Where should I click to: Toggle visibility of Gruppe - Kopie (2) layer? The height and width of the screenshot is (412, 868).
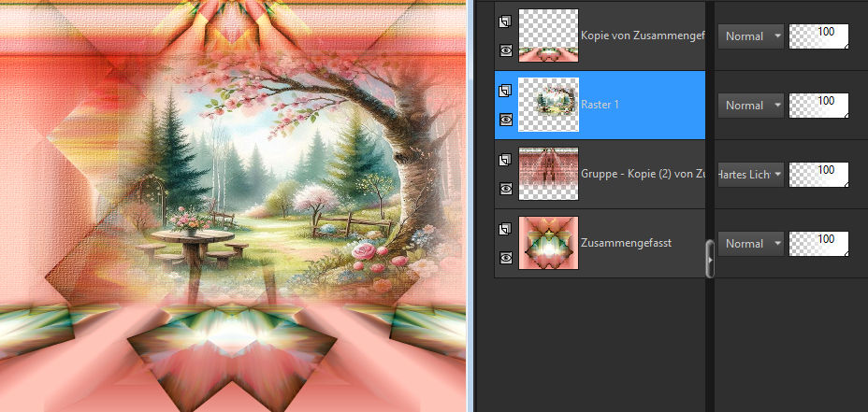pyautogui.click(x=506, y=189)
